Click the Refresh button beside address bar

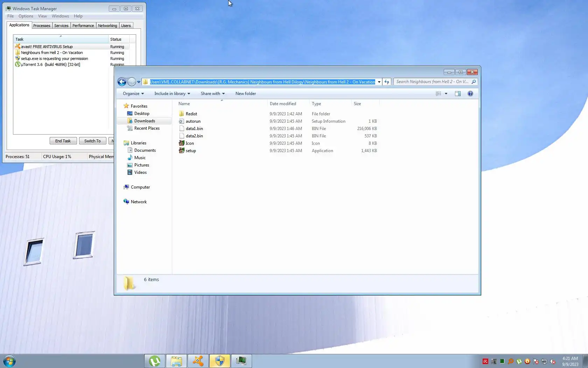(x=387, y=82)
